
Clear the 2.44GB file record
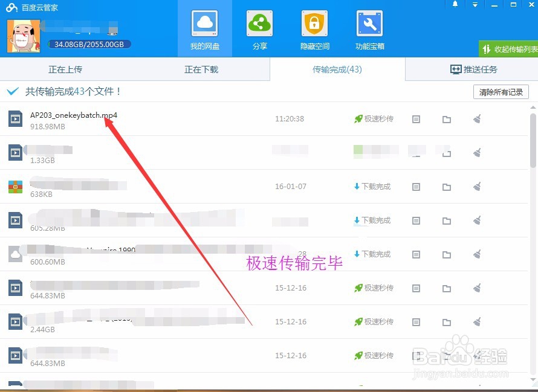[x=477, y=321]
